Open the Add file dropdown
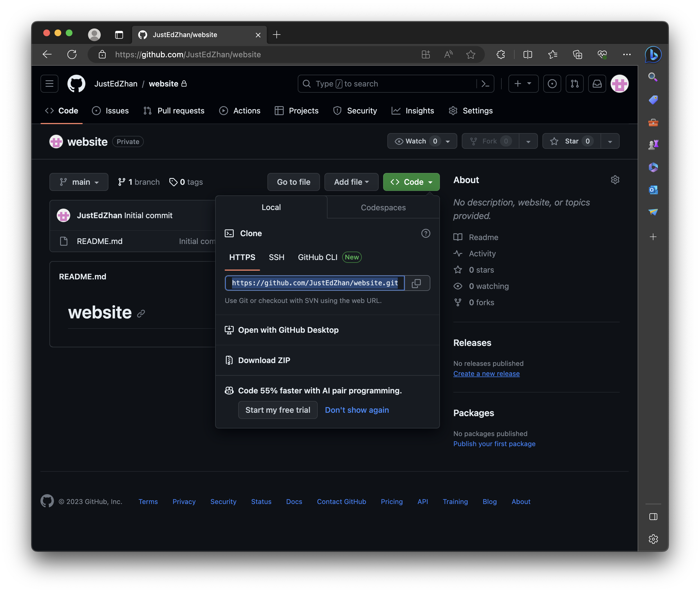 (351, 182)
